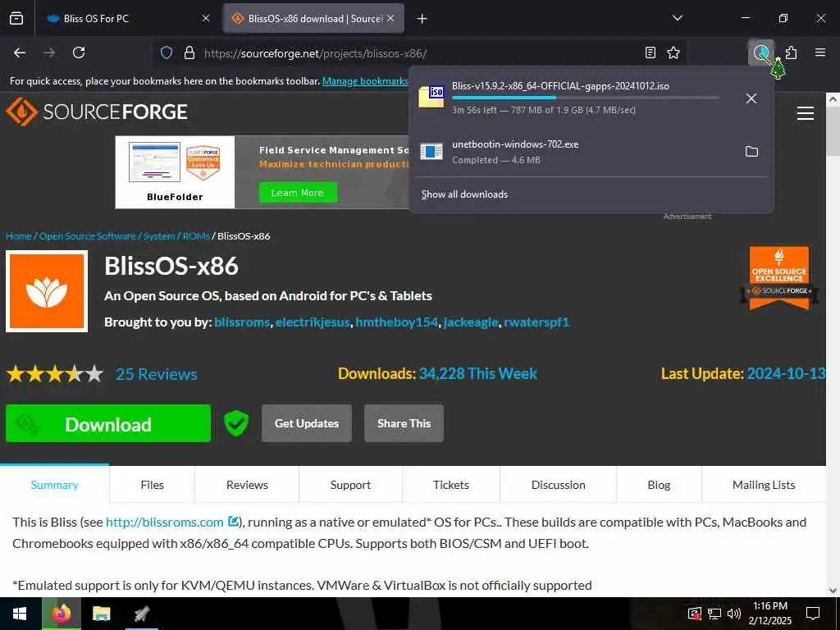This screenshot has height=630, width=840.
Task: Open System breadcrumb link
Action: (x=159, y=236)
